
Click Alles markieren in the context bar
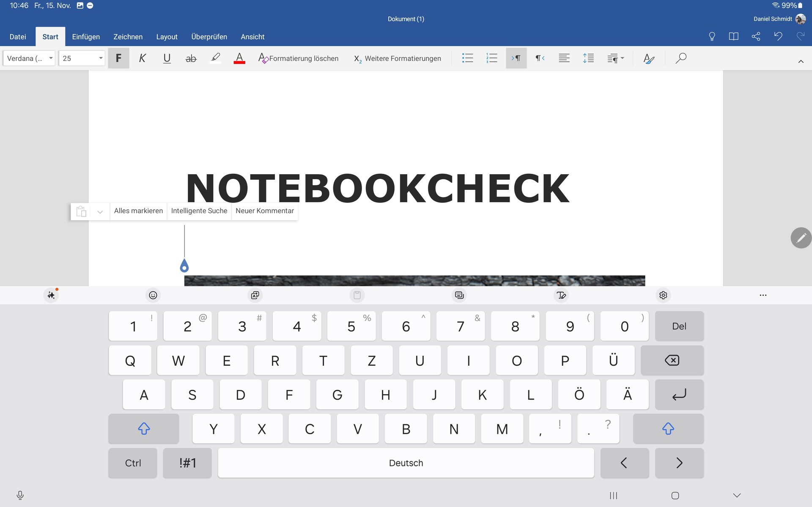pyautogui.click(x=138, y=211)
